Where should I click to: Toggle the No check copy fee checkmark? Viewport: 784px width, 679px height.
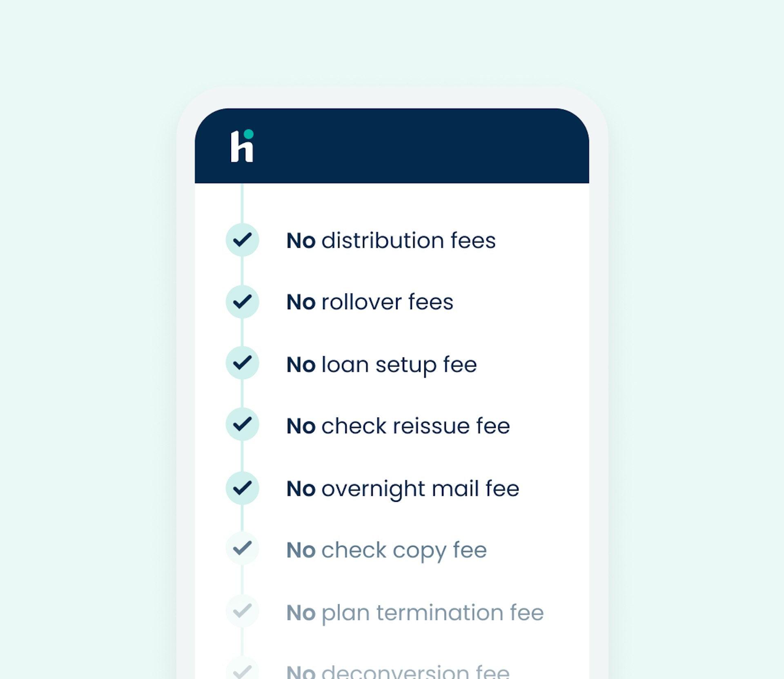pos(242,548)
